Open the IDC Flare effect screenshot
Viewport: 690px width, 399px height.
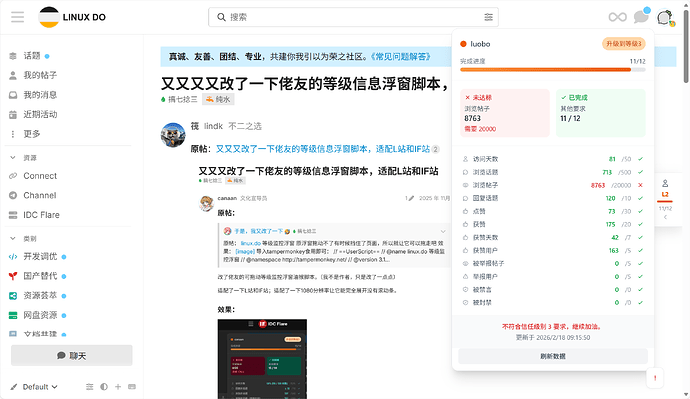coord(262,359)
